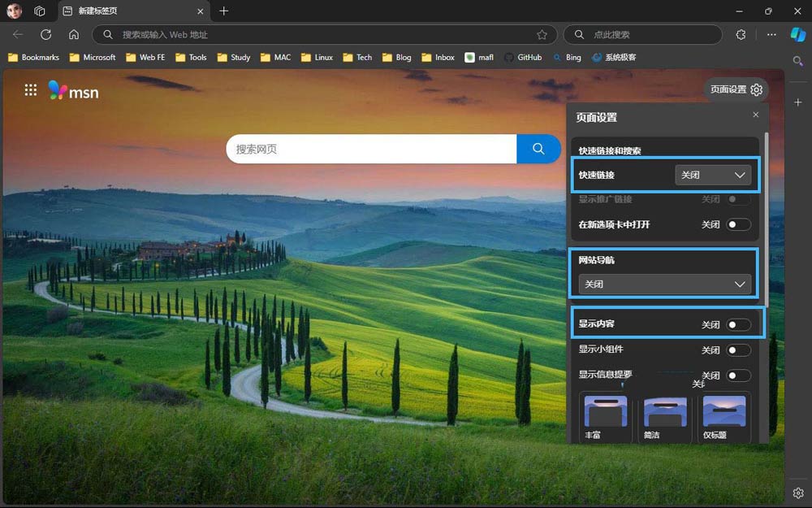Open a new tab with plus button
The image size is (812, 508).
point(224,11)
